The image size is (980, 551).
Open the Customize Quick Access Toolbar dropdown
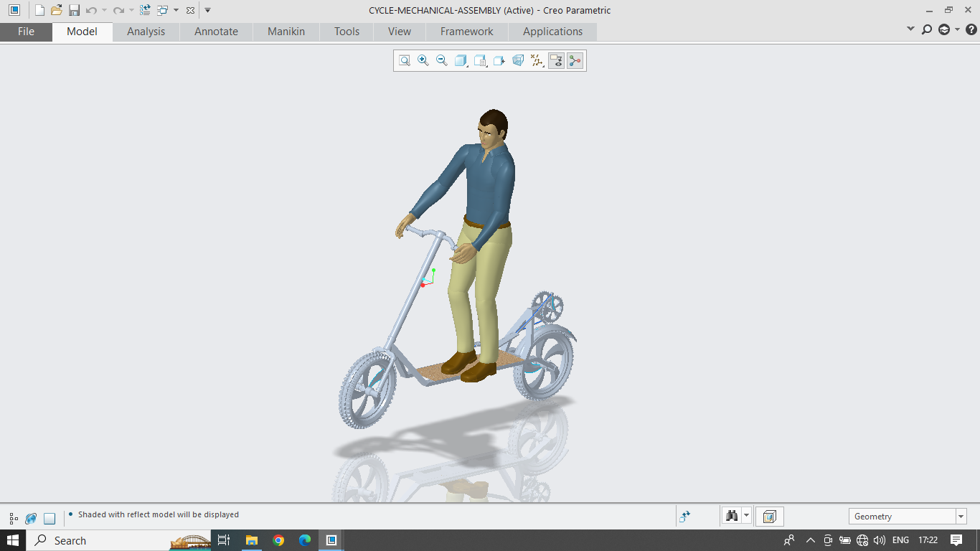pos(207,10)
